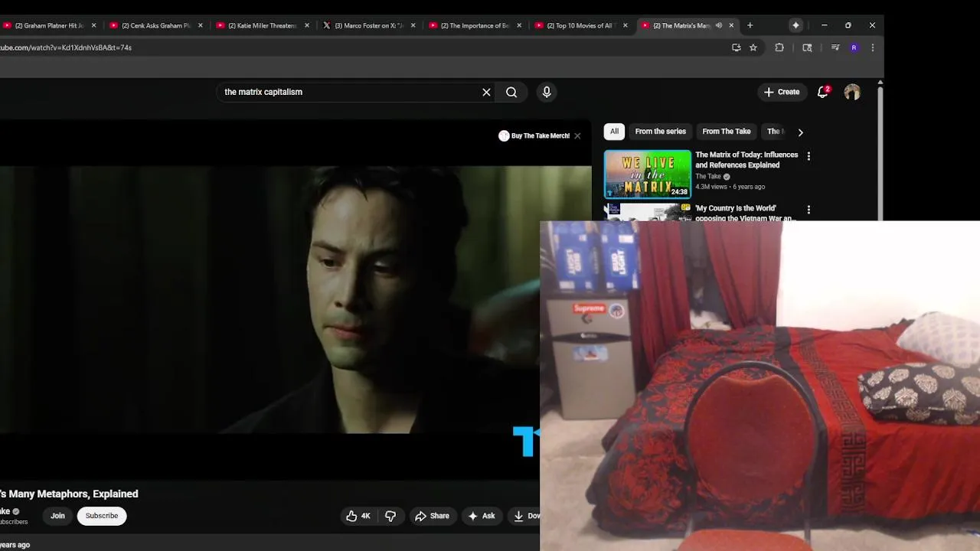Open the Chrome profile R icon

point(854,47)
